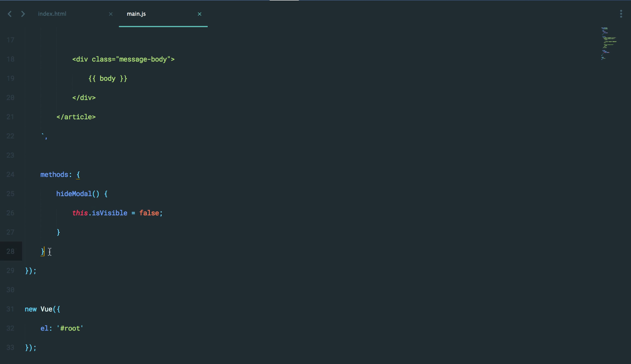
Task: Click the closing </article> tag
Action: coord(76,117)
